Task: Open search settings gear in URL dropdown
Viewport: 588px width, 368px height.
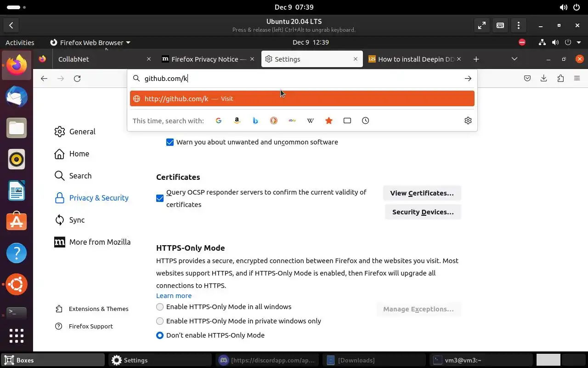Action: click(x=468, y=121)
